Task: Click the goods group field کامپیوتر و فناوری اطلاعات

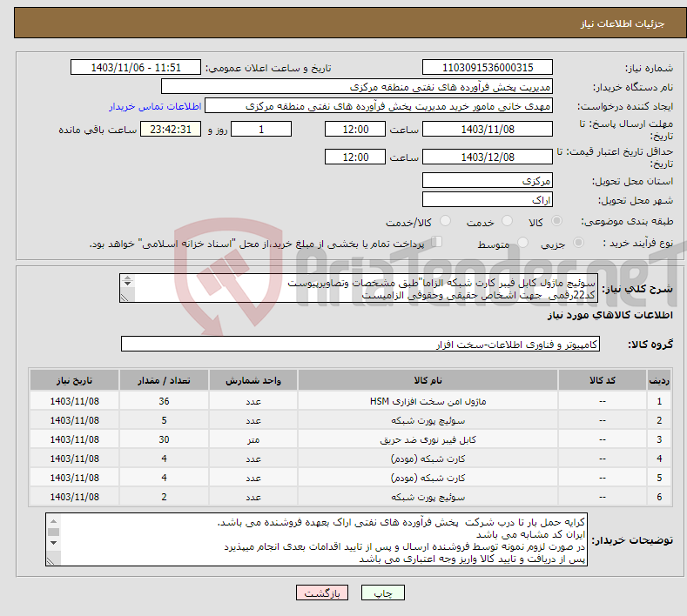Action: pos(360,345)
